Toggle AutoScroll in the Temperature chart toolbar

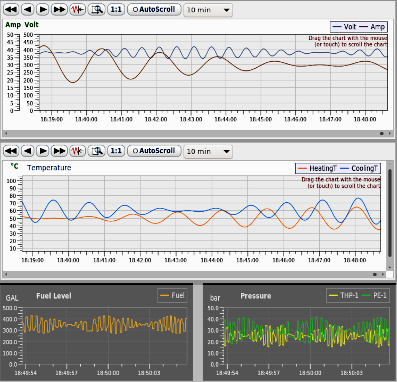[154, 151]
